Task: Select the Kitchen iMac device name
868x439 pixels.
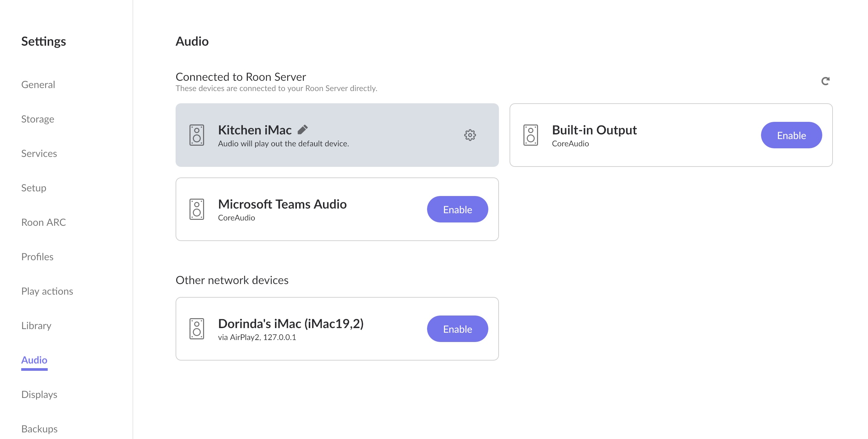Action: (255, 129)
